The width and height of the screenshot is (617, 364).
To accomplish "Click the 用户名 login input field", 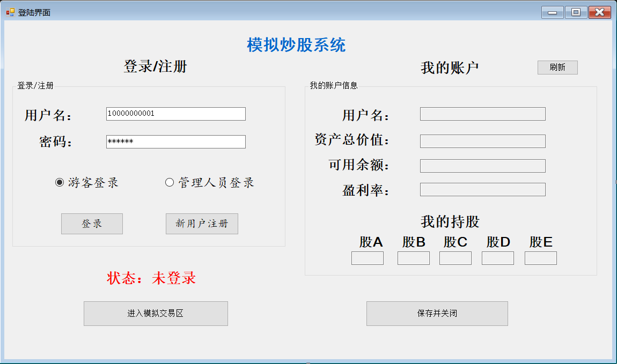I will (x=176, y=114).
